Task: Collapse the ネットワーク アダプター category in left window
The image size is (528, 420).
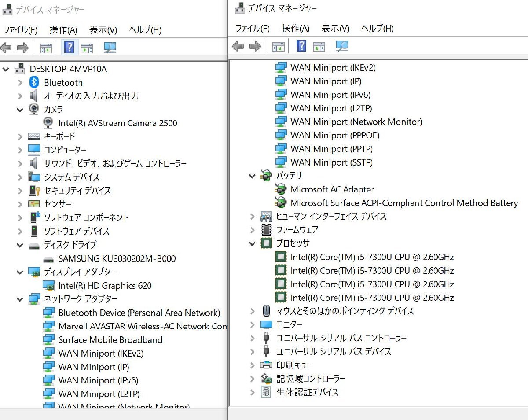Action: (x=20, y=299)
